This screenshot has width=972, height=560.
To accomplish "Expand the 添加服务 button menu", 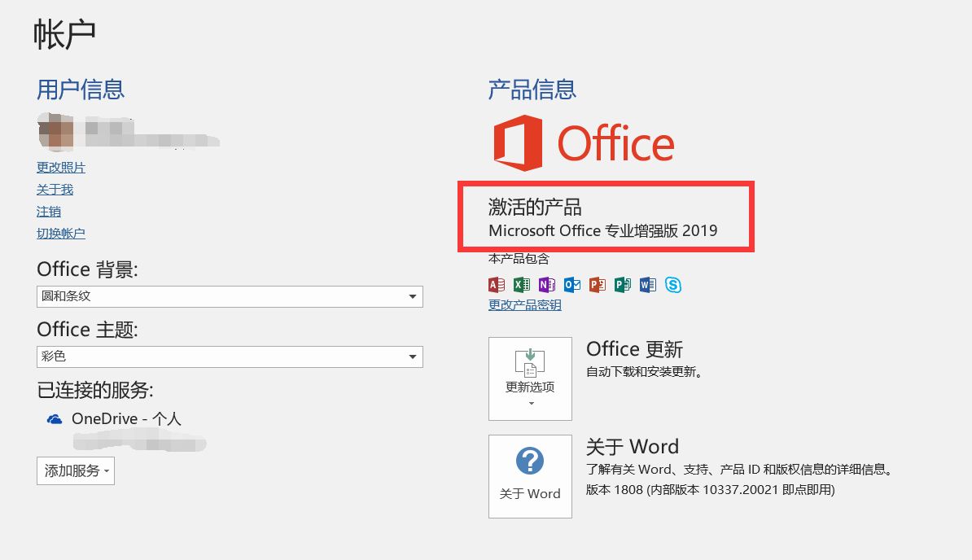I will 76,470.
